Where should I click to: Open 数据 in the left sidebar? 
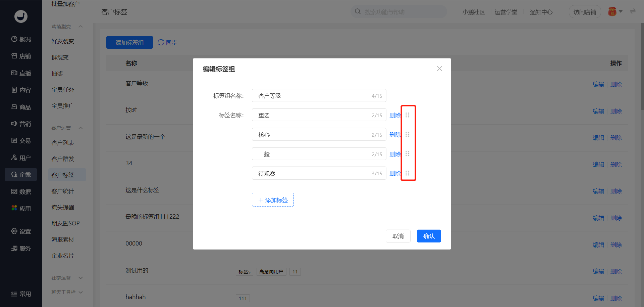tap(21, 191)
